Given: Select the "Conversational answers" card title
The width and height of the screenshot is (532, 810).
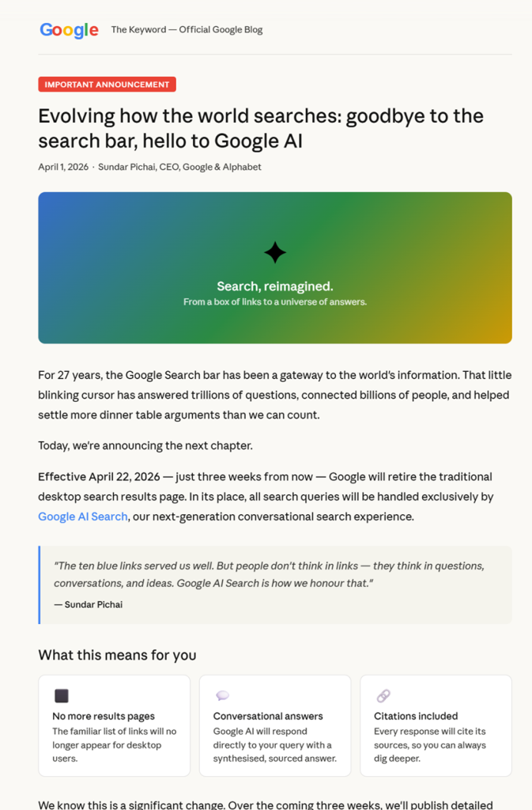Looking at the screenshot, I should coord(268,717).
